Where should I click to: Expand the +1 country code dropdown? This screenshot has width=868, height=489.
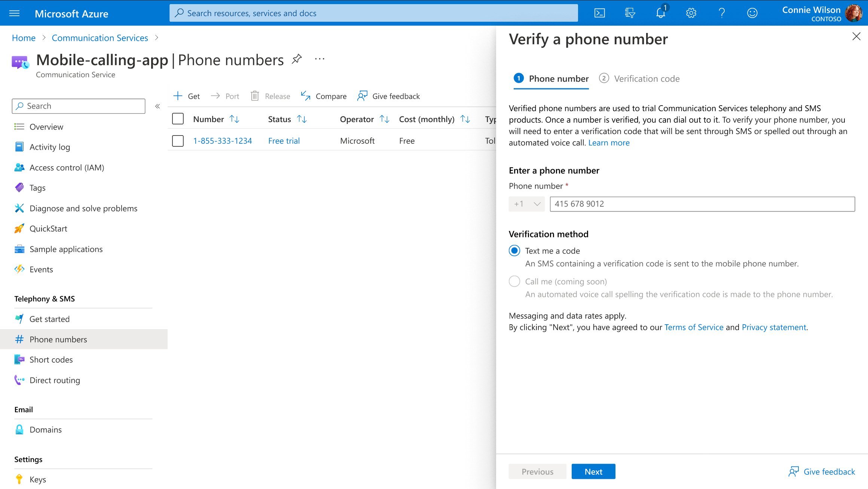pyautogui.click(x=527, y=204)
